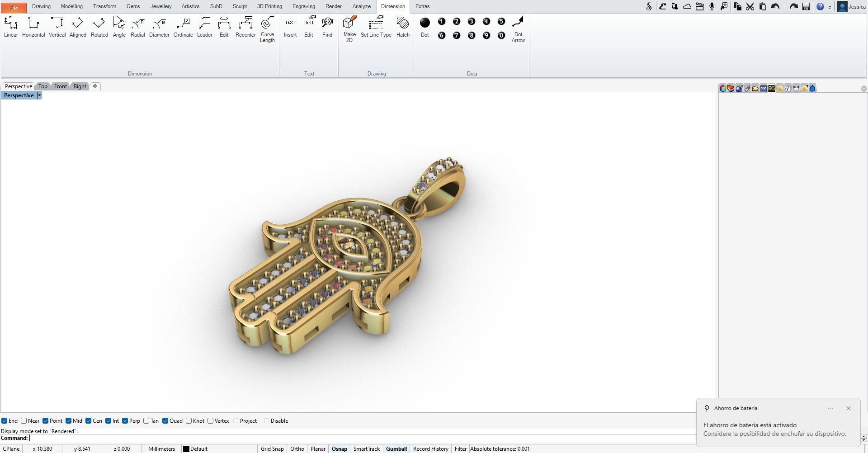
Task: Toggle Ortho in status bar
Action: pos(297,449)
